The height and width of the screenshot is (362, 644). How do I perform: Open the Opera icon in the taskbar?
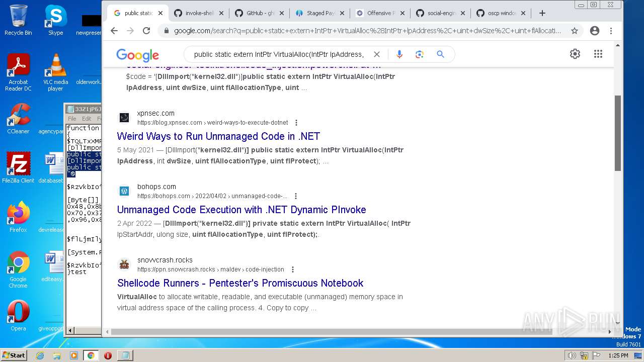click(x=108, y=355)
